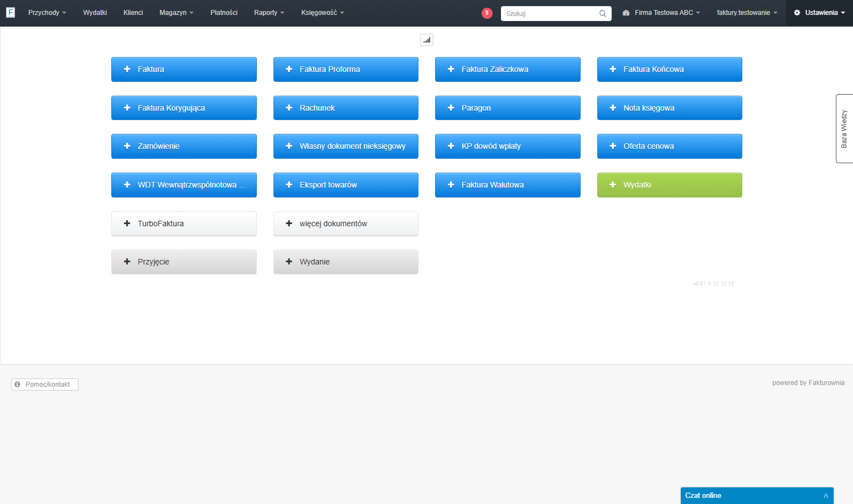The width and height of the screenshot is (853, 504).
Task: Create a Faktura Końcowa
Action: point(670,69)
